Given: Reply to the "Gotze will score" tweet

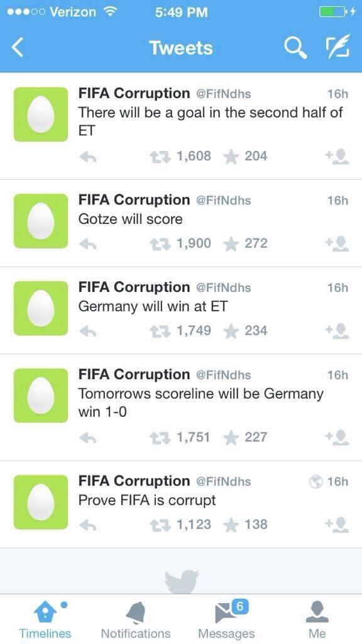Looking at the screenshot, I should 87,244.
